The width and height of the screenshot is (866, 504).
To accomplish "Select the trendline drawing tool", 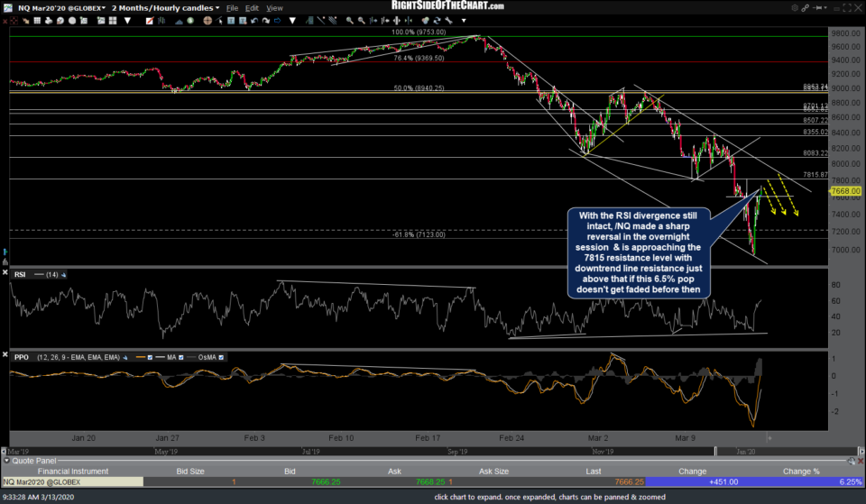I will pos(321,21).
